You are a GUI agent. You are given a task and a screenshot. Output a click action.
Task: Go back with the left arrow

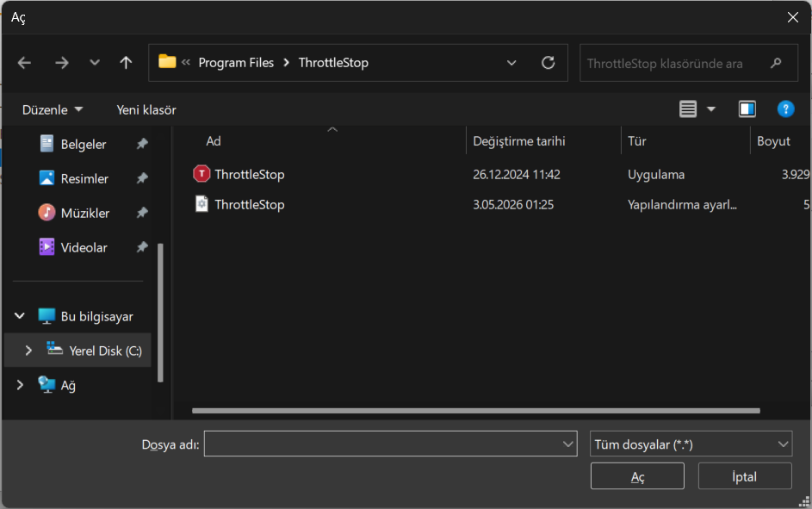[x=24, y=63]
